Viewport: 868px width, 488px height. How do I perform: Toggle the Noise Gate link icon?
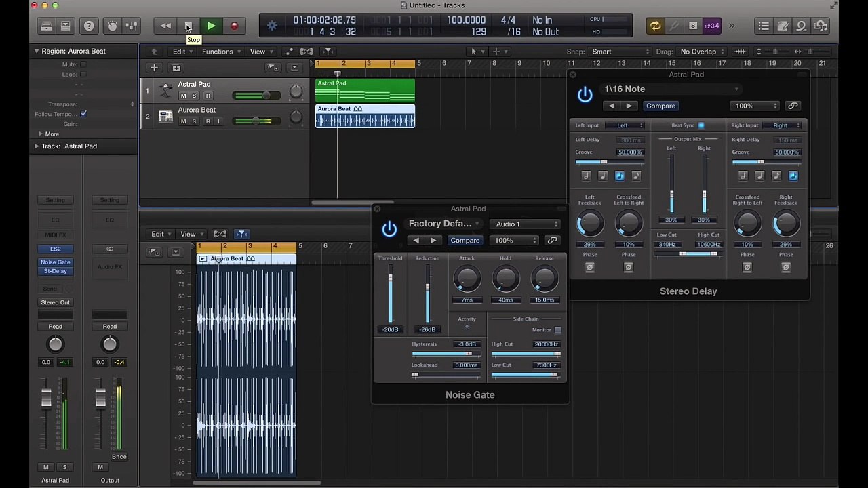552,241
